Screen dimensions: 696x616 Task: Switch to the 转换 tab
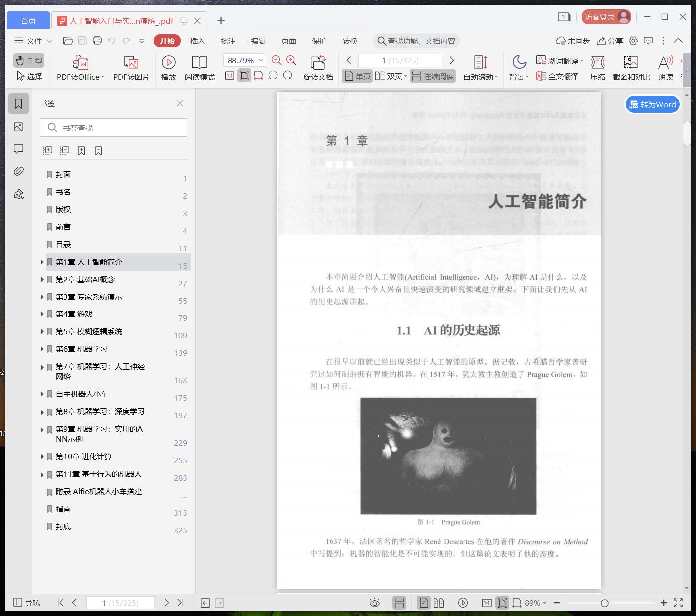(x=350, y=41)
